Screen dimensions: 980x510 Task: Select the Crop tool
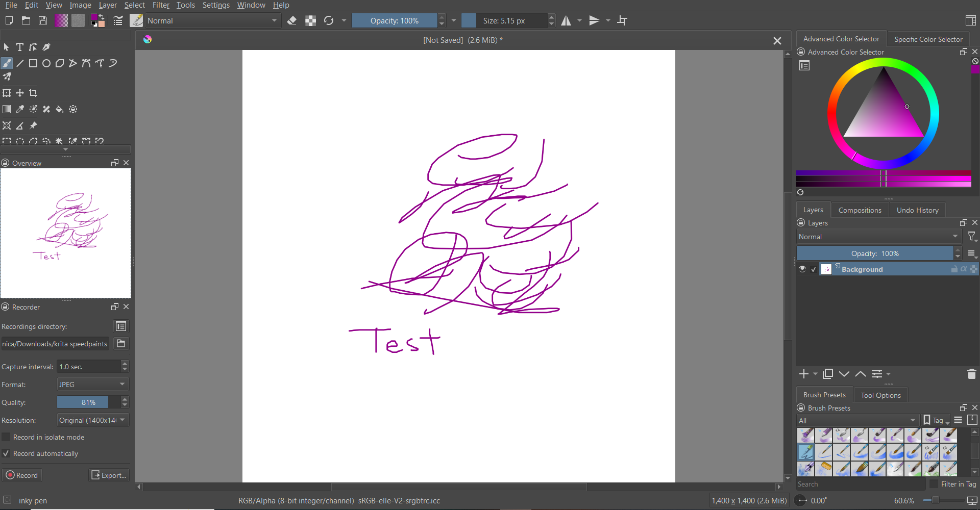point(33,93)
